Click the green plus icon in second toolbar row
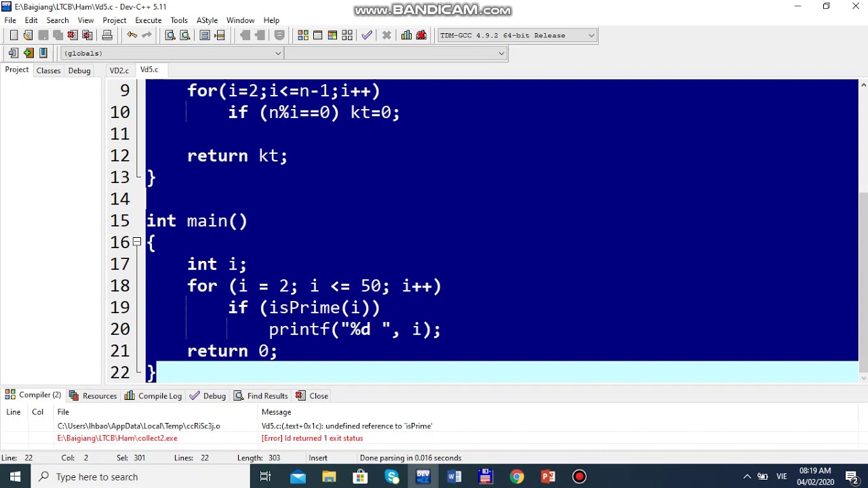868x488 pixels. click(28, 53)
